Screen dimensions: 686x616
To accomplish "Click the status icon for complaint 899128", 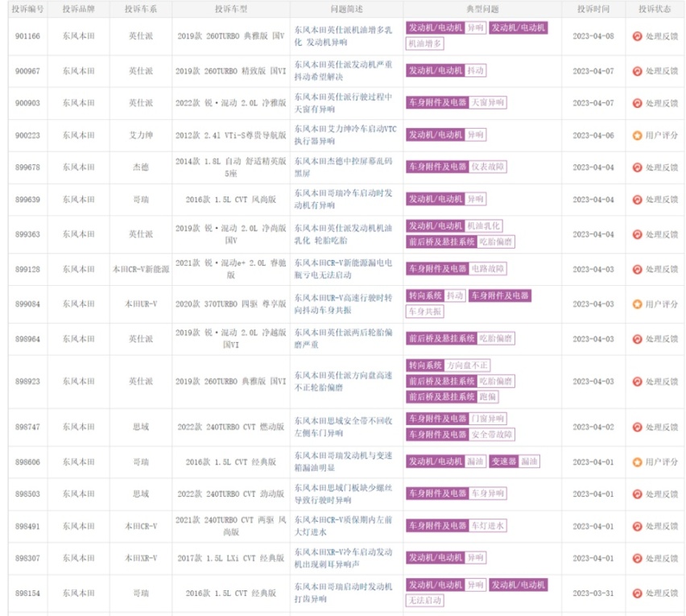I will click(637, 270).
